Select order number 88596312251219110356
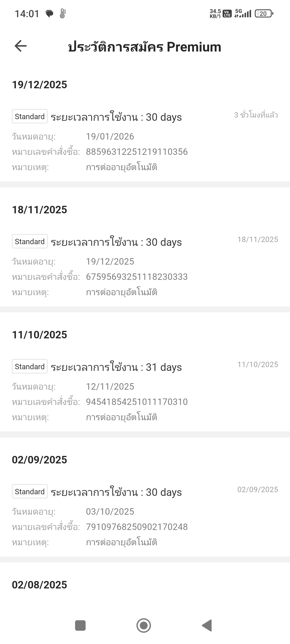This screenshot has height=644, width=290. (x=137, y=152)
